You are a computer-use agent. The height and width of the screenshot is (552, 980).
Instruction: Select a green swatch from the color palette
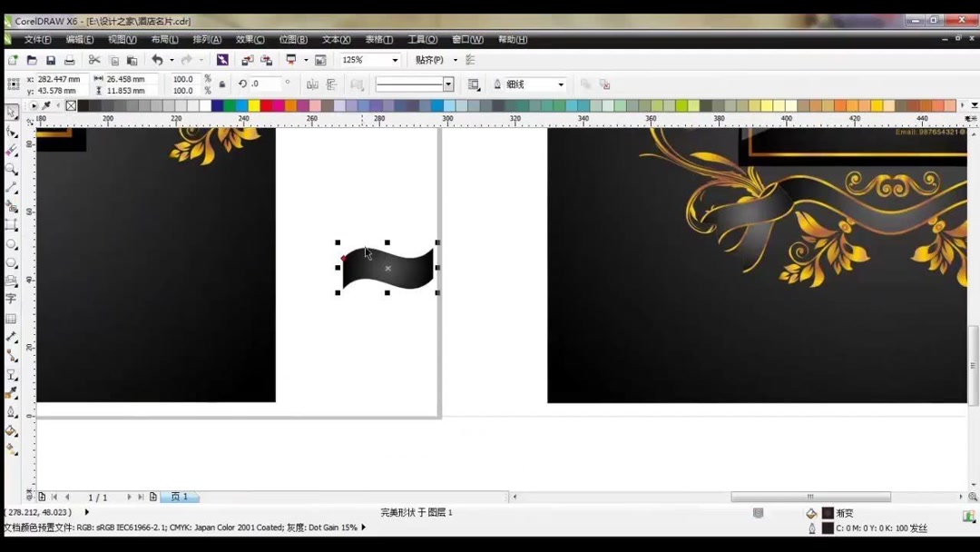(x=230, y=106)
